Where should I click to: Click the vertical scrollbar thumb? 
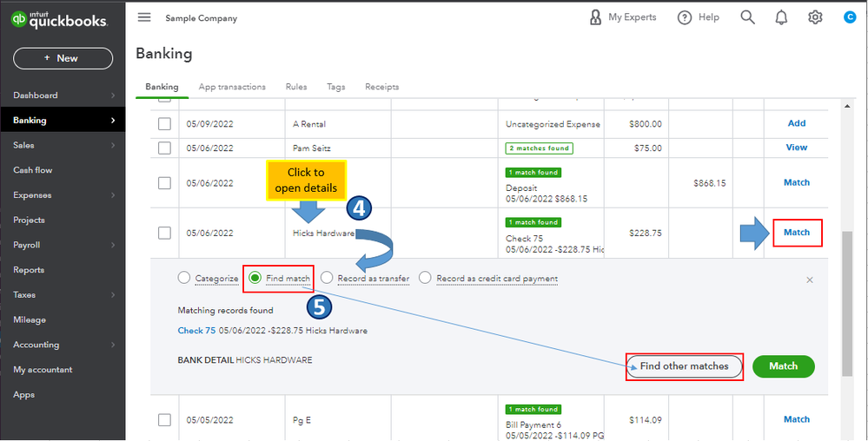(846, 303)
